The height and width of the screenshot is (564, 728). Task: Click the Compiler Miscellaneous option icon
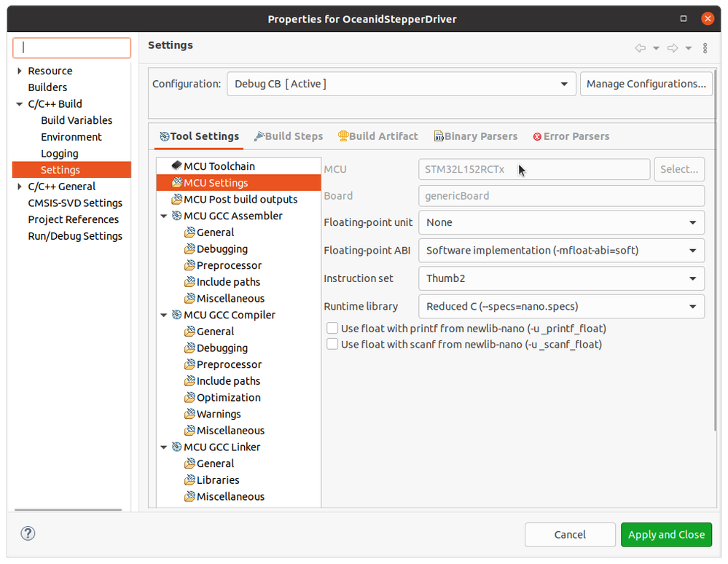click(189, 431)
